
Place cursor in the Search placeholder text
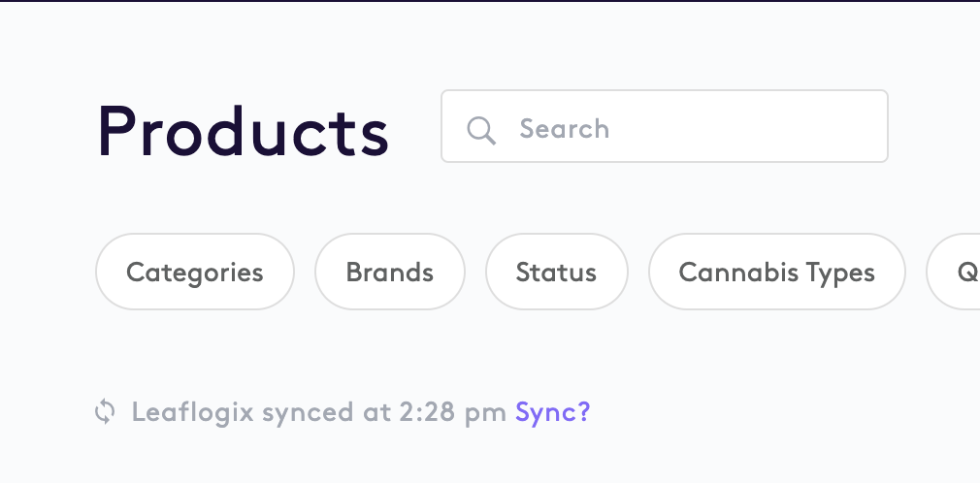coord(565,129)
